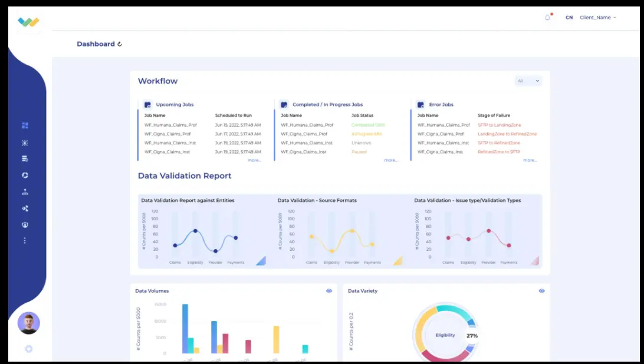Open the Client_Name account dropdown
Screen dimensions: 644x364
pos(598,18)
